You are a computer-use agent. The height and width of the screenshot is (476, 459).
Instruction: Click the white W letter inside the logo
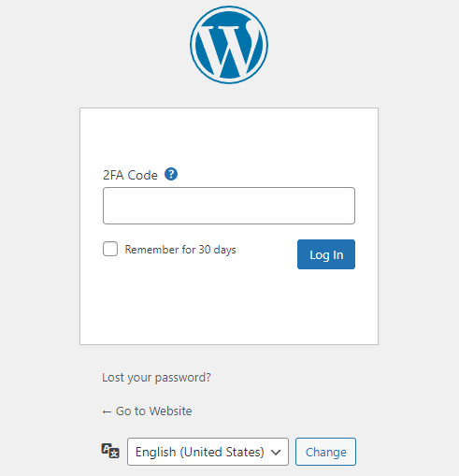point(229,50)
